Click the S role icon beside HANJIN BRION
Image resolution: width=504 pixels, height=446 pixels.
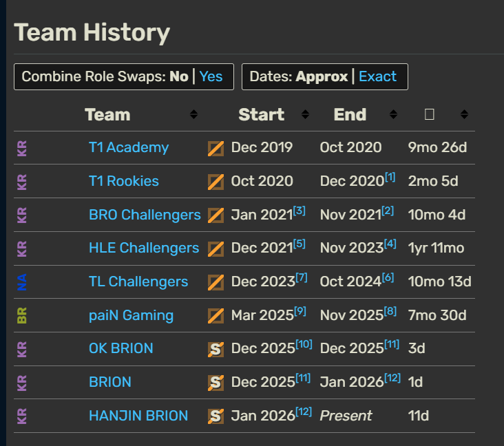[216, 416]
